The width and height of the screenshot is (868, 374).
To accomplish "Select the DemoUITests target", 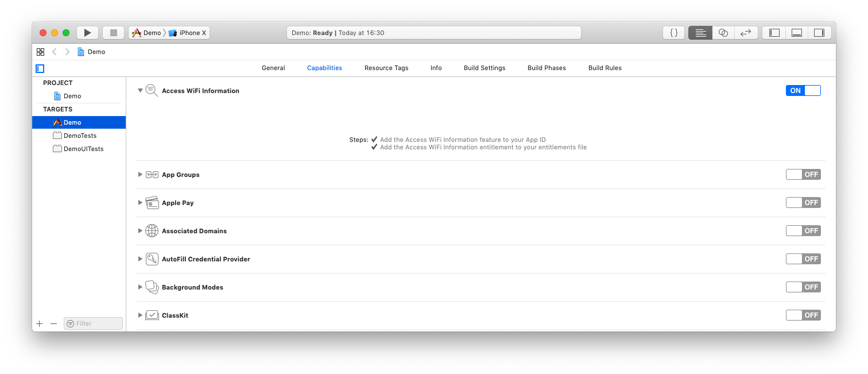I will (79, 149).
